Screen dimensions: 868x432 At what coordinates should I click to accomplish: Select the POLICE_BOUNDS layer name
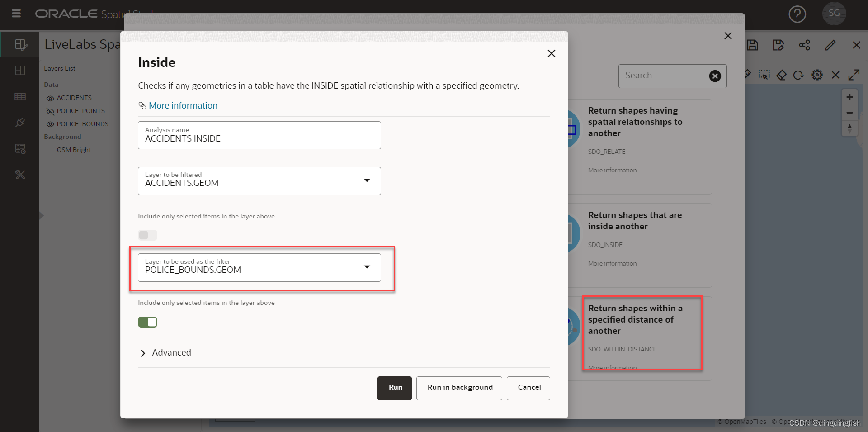click(x=82, y=124)
